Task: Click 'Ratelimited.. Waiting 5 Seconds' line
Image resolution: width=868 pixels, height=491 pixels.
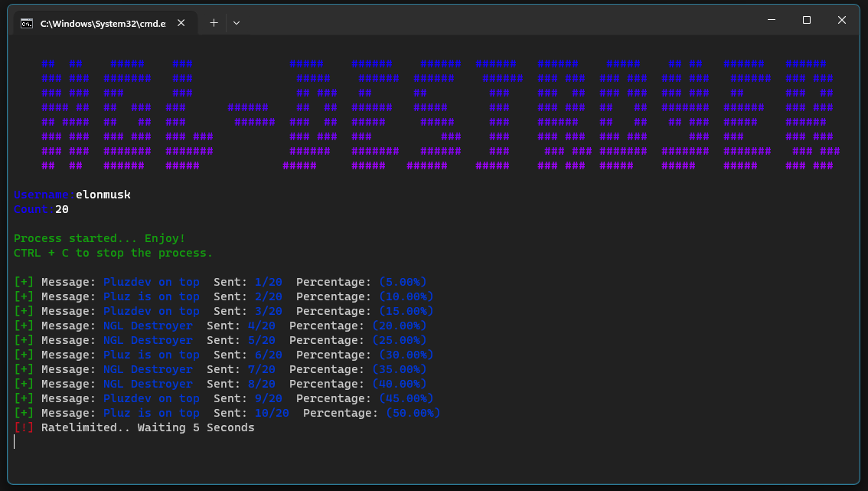Action: tap(148, 427)
